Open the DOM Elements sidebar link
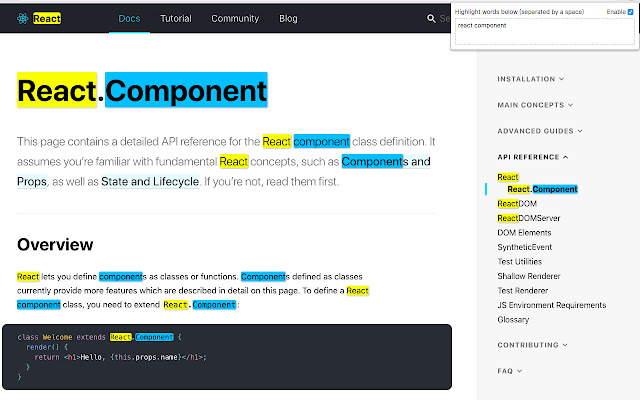The width and height of the screenshot is (640, 400). (524, 233)
